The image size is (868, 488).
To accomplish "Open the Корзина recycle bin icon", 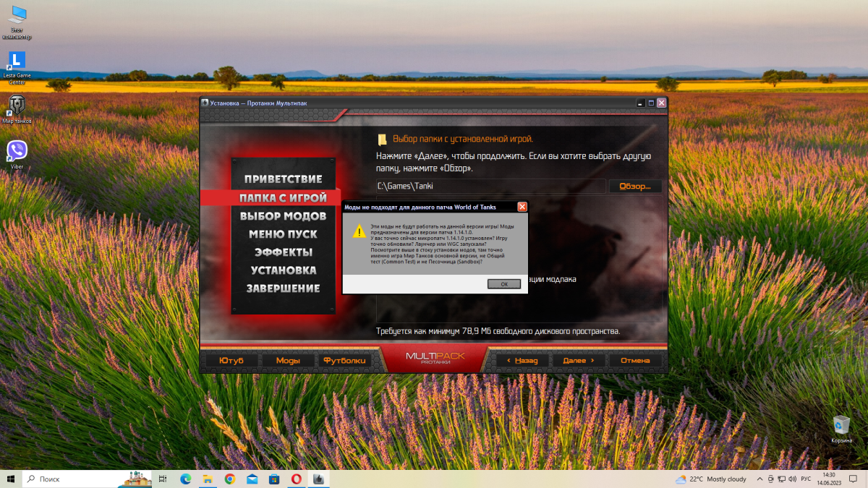I will [x=841, y=429].
